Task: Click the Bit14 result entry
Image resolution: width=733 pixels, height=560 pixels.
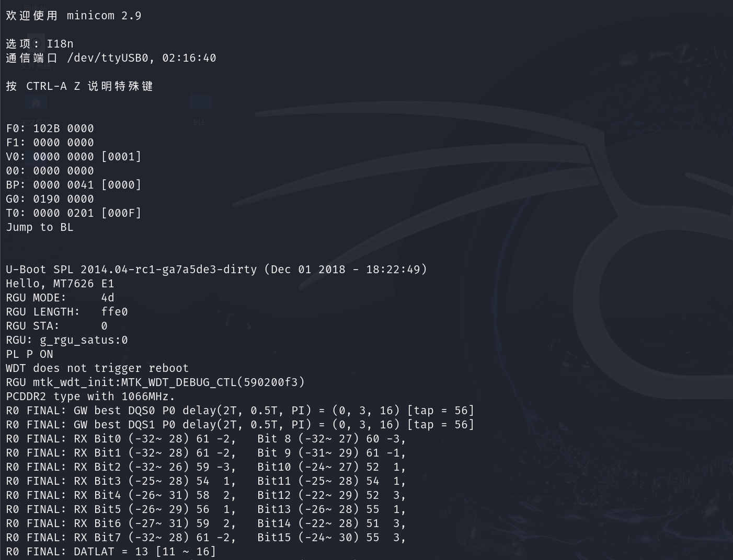Action: (x=331, y=523)
